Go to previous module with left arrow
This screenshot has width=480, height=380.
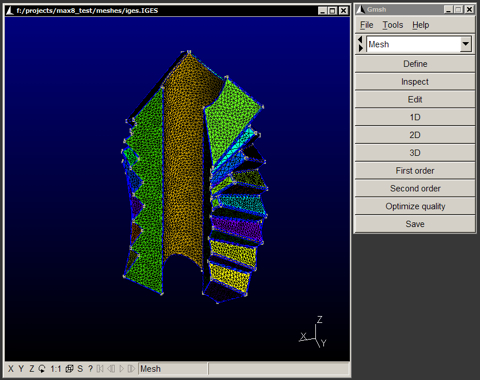pos(360,40)
